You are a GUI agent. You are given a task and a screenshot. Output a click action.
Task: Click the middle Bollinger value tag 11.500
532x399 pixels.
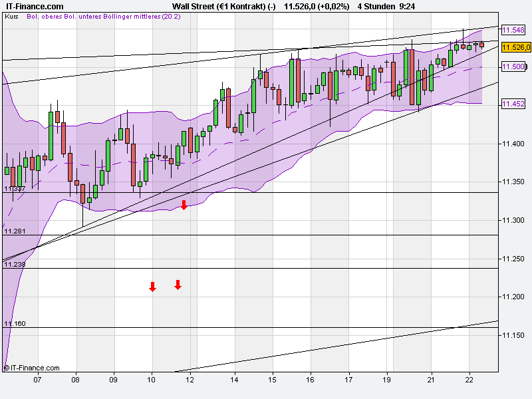click(513, 66)
